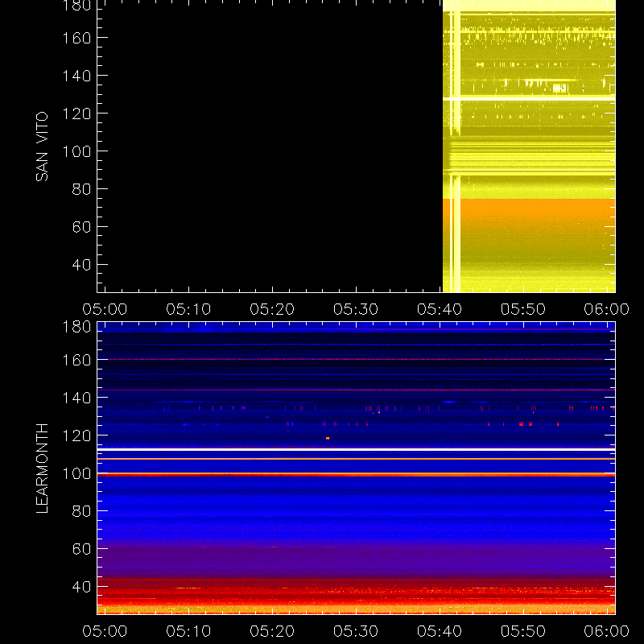The image size is (644, 644).
Task: Choose the 06:00 time label under Learmonth plot
Action: (607, 631)
